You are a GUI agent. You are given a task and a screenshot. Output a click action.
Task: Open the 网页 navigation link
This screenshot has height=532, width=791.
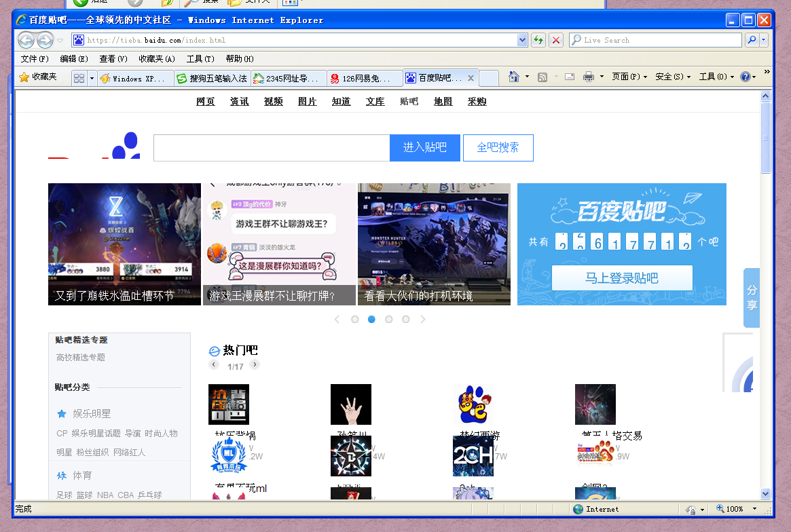[205, 101]
